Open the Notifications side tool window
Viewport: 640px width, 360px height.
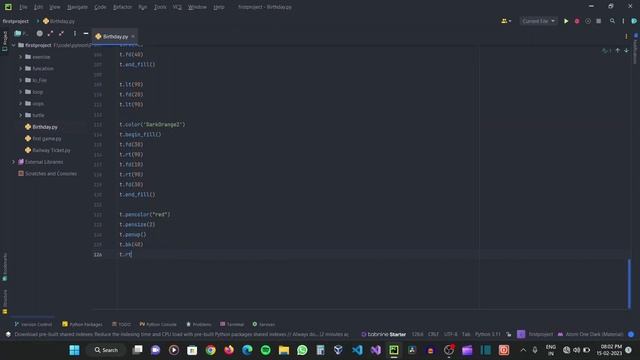(x=636, y=48)
